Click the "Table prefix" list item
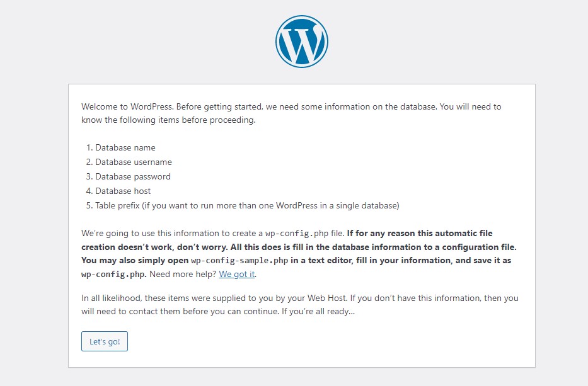588x386 pixels. click(117, 206)
